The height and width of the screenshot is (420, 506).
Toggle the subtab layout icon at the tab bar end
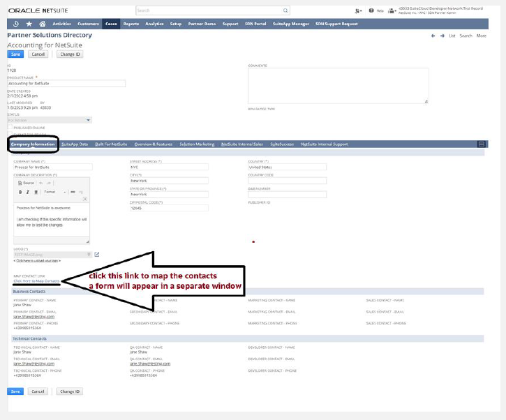click(481, 144)
